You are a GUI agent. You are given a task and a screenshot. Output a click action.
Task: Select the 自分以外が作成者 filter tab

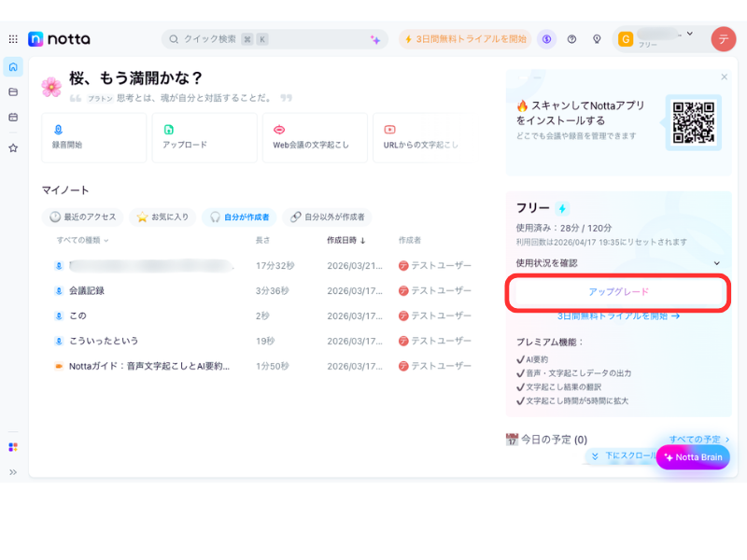click(x=327, y=217)
